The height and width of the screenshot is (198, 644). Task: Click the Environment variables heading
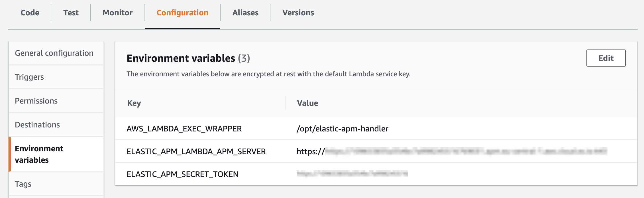click(x=181, y=58)
